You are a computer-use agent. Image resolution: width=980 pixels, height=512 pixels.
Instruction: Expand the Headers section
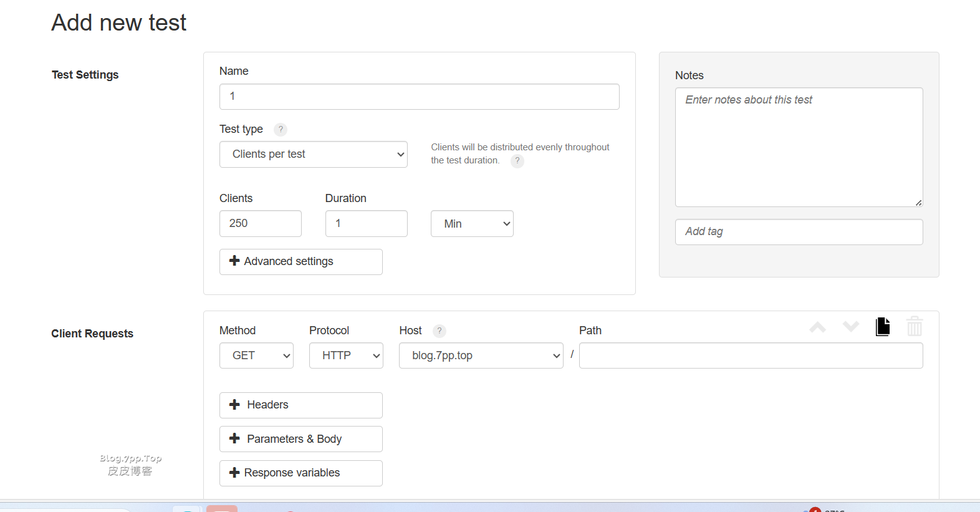point(300,405)
